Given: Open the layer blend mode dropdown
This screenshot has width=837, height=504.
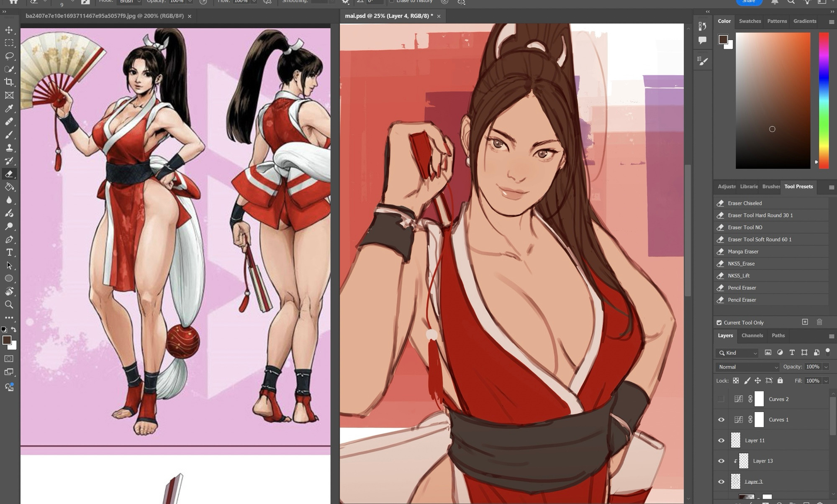Looking at the screenshot, I should [747, 367].
